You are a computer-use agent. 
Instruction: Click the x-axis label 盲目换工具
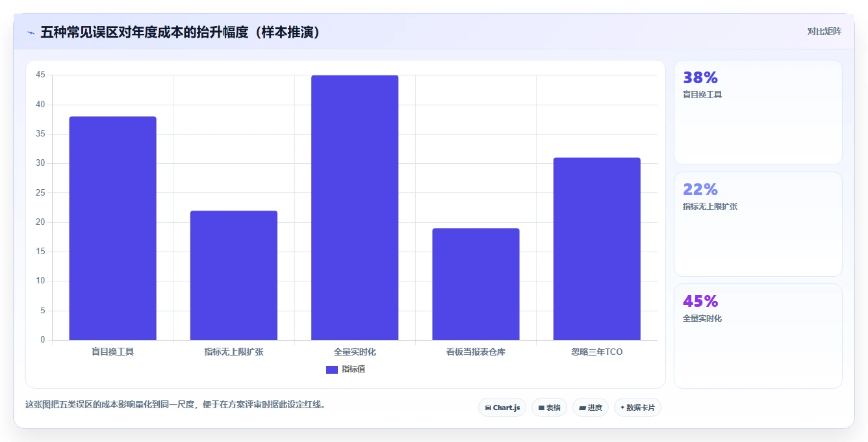[113, 352]
